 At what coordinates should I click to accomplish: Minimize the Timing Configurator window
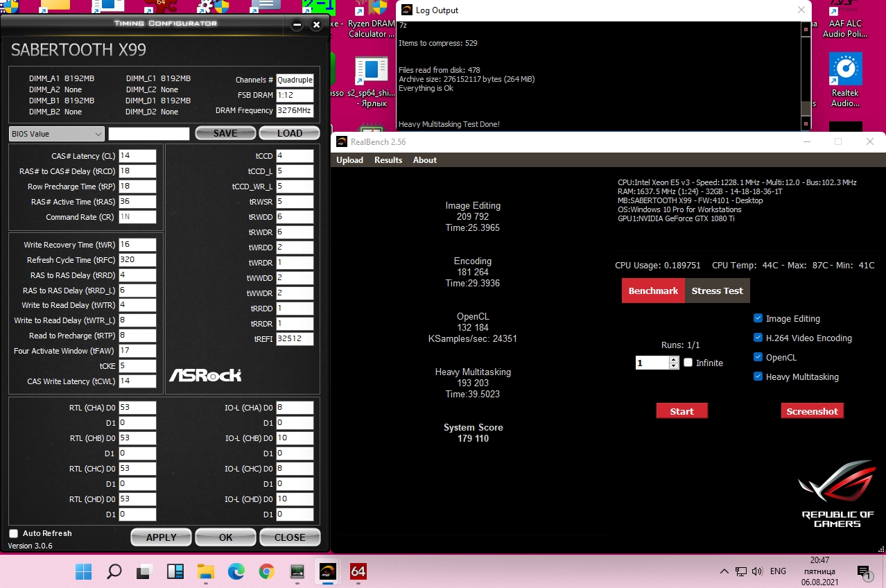click(x=297, y=25)
